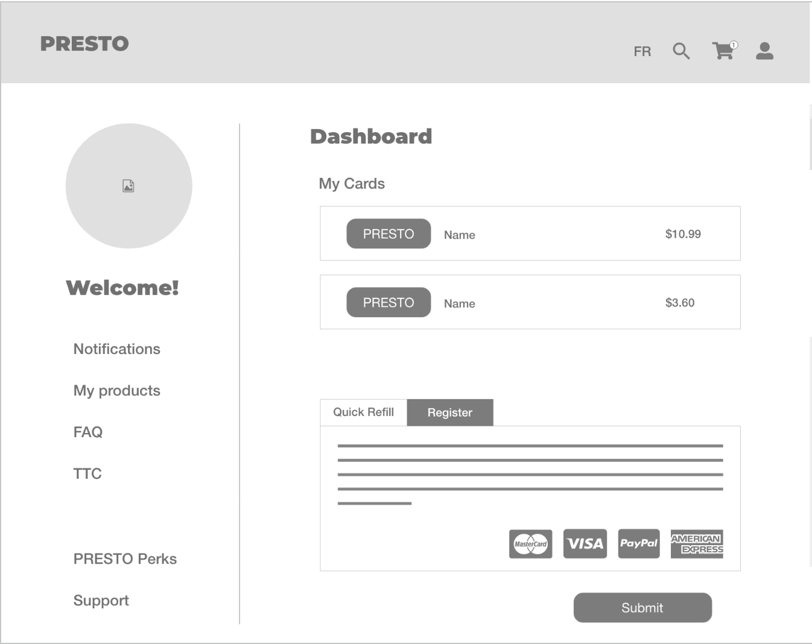The height and width of the screenshot is (644, 812).
Task: Click Name on the $3.60 card row
Action: [460, 304]
